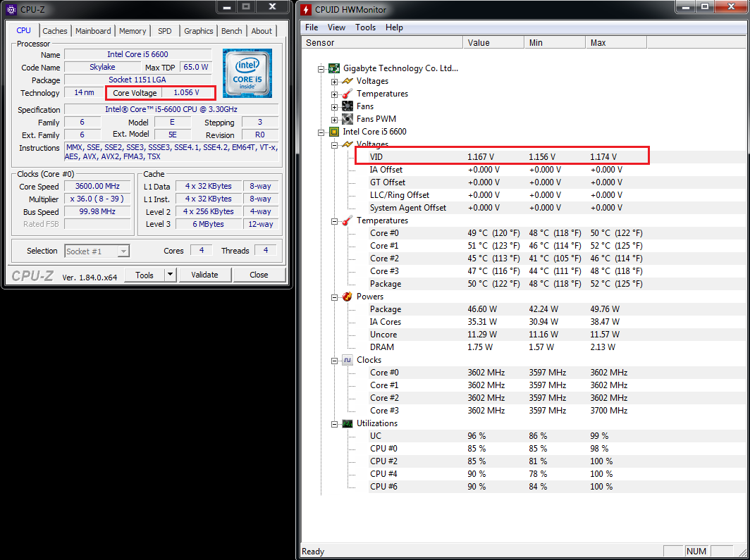Switch to the About tab
Image resolution: width=750 pixels, height=560 pixels.
click(x=262, y=31)
